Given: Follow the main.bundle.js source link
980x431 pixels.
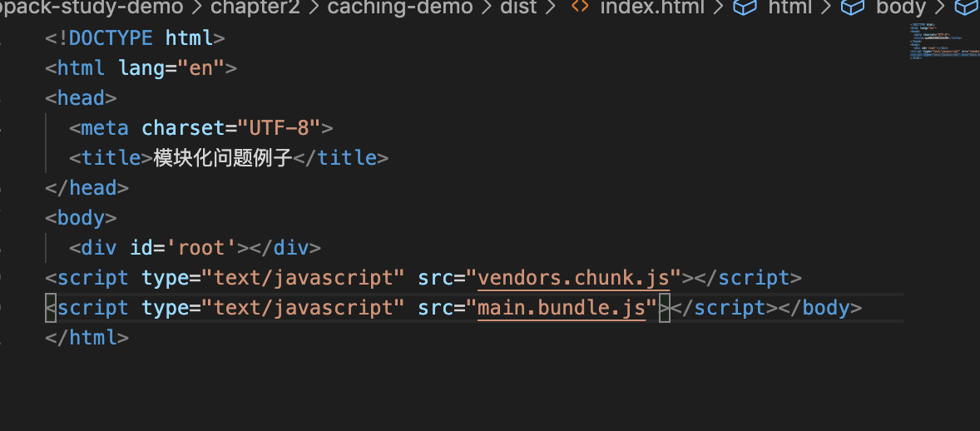Looking at the screenshot, I should click(x=562, y=308).
